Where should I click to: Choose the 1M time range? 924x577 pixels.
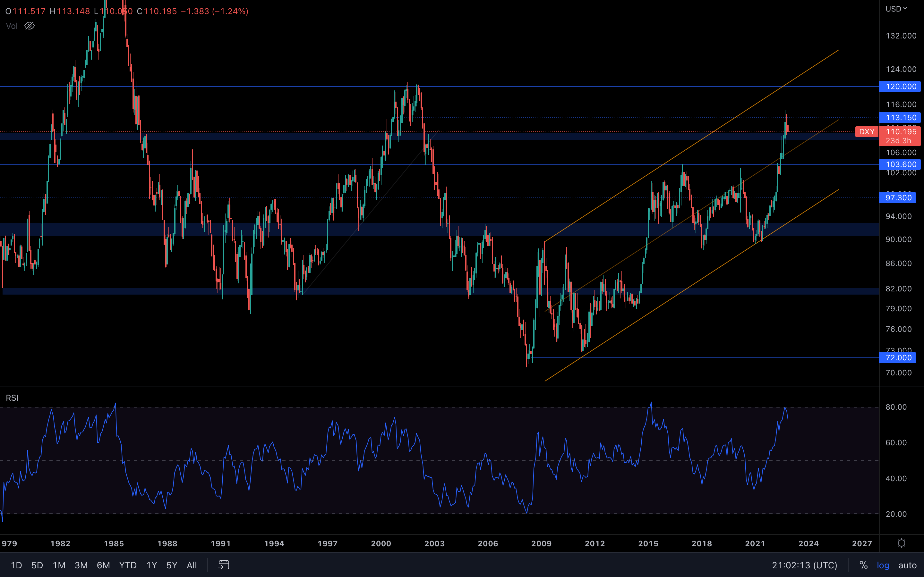pos(59,565)
